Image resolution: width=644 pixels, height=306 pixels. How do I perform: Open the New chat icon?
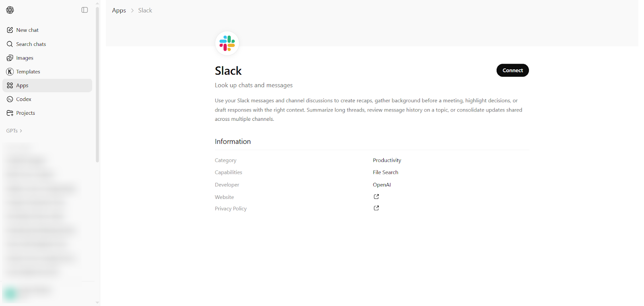(x=10, y=30)
